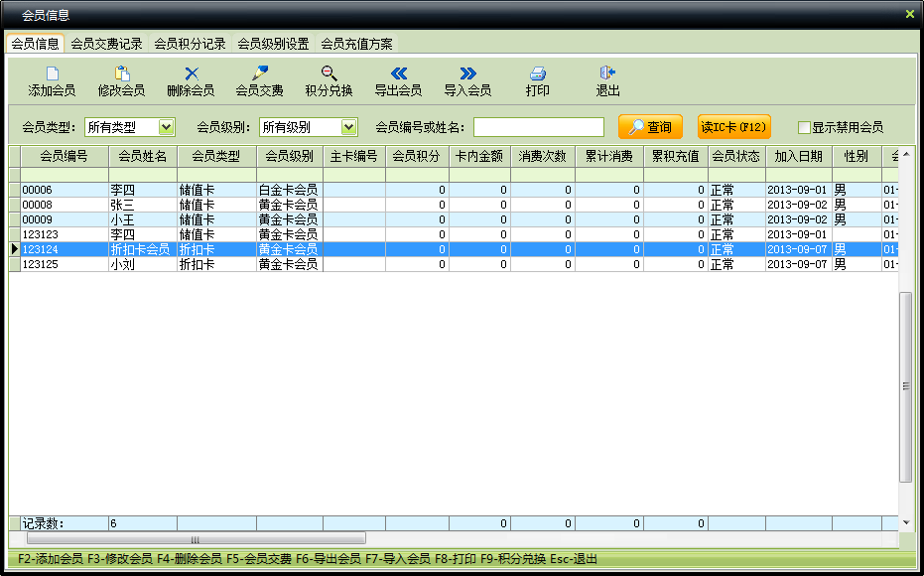Screen dimensions: 924x576
Task: Open 积分兑换 (points exchange) magnifier icon
Action: pos(329,73)
